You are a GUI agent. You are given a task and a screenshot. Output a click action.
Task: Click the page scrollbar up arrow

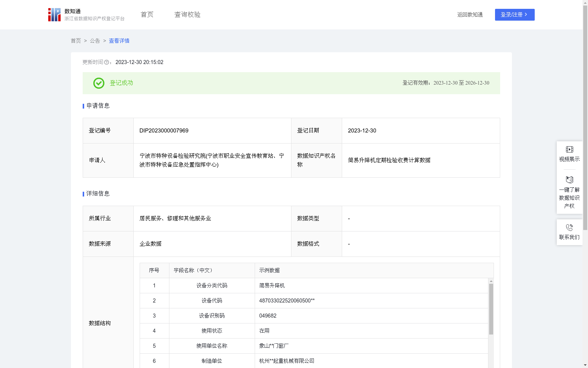(x=585, y=3)
